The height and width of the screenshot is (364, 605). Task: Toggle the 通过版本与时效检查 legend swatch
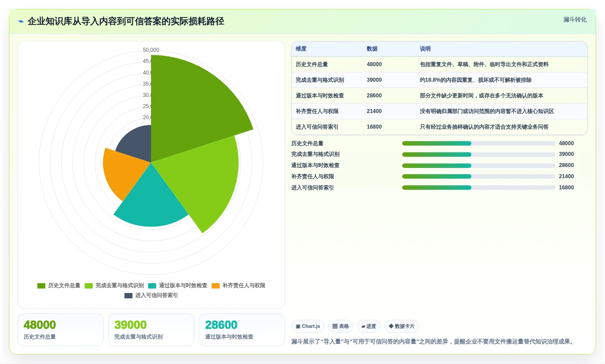pyautogui.click(x=152, y=286)
